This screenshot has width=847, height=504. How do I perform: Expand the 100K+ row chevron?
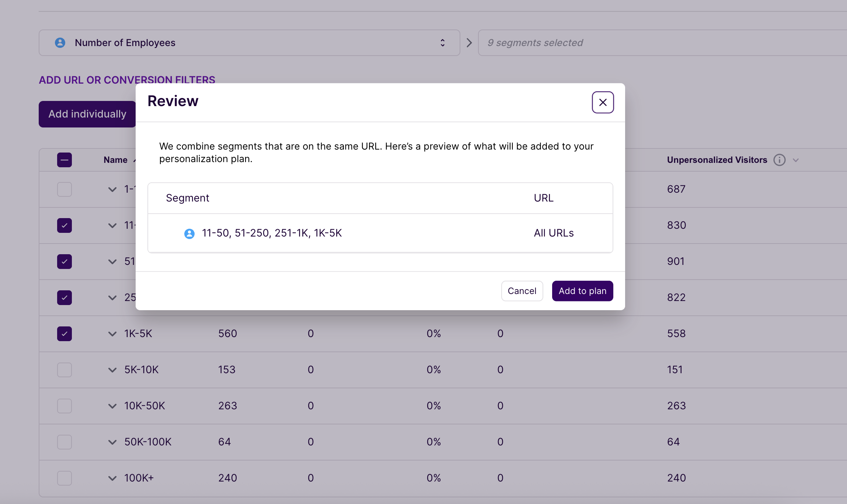112,479
